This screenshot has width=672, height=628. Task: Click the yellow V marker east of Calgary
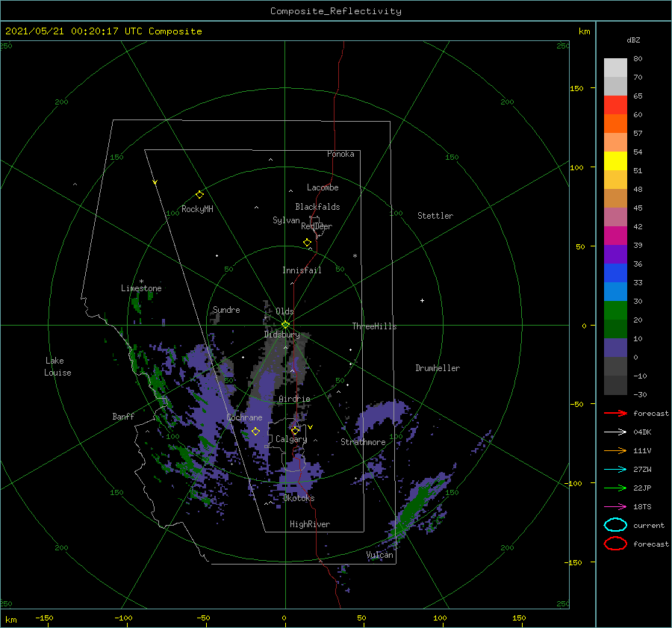311,427
